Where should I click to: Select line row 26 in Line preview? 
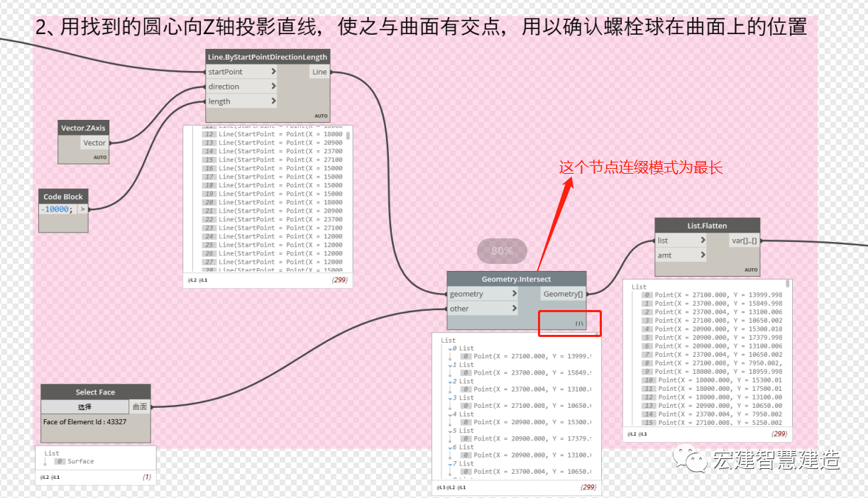(273, 253)
